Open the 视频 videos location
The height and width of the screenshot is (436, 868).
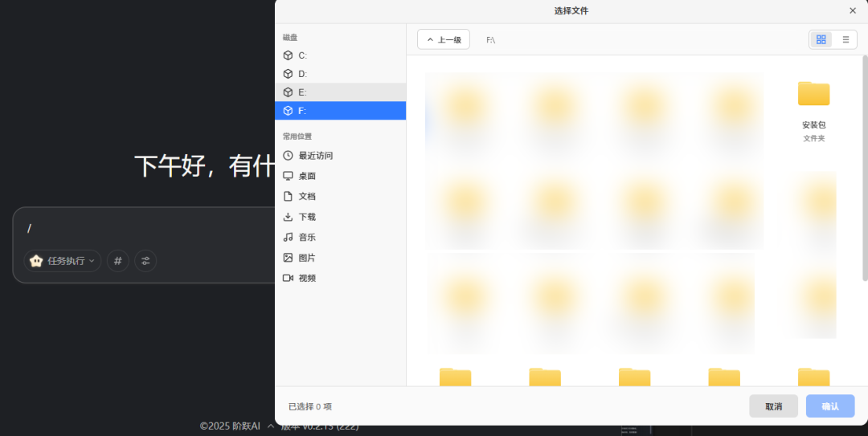point(340,279)
